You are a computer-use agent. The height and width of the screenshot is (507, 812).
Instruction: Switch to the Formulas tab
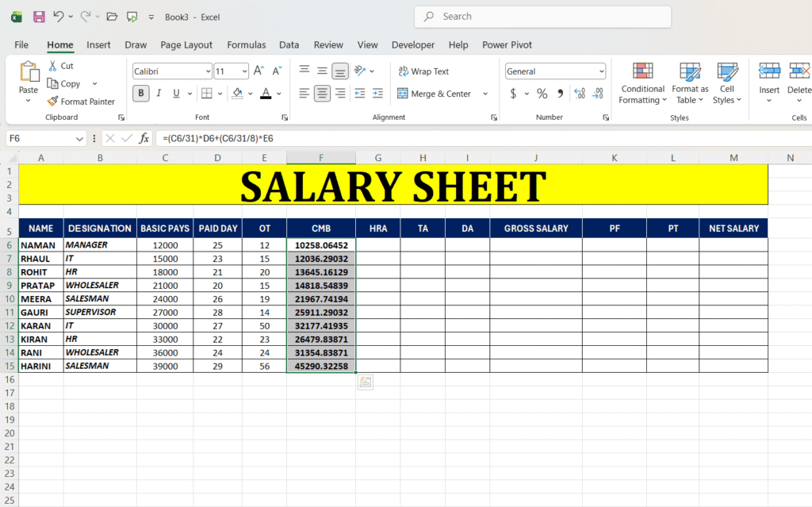coord(247,44)
